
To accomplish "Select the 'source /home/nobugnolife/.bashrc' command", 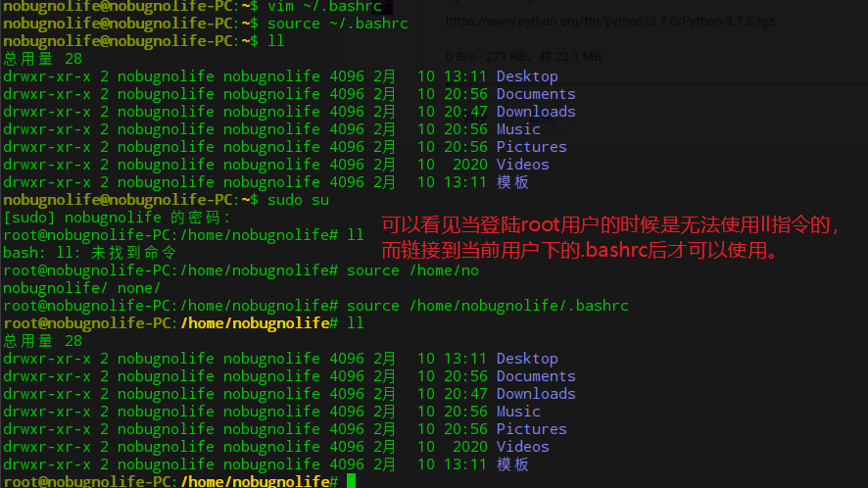I will tap(488, 306).
